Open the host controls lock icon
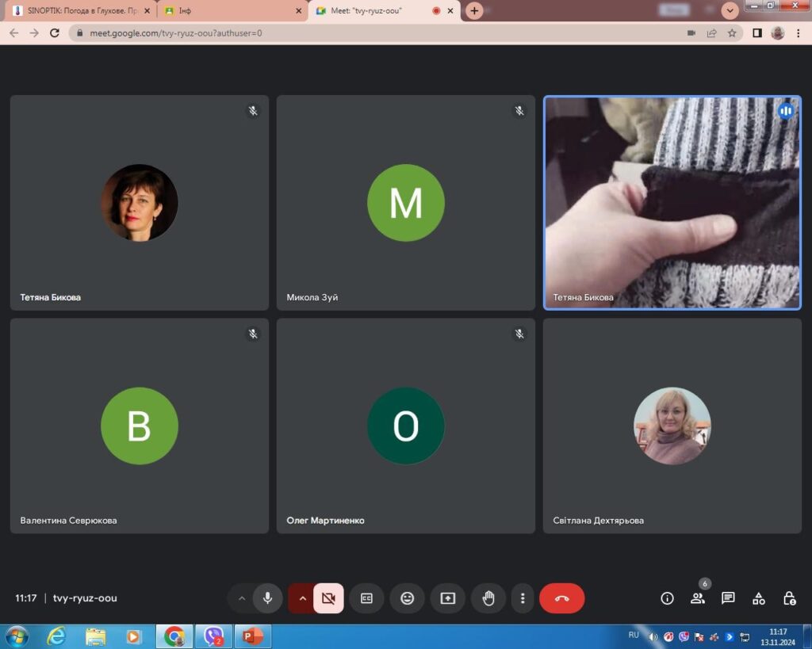Image resolution: width=812 pixels, height=649 pixels. pyautogui.click(x=789, y=598)
